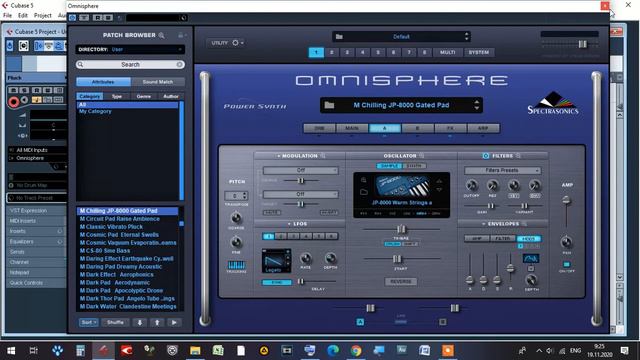Toggle the Filters power button
This screenshot has height=360, width=640.
(x=486, y=156)
